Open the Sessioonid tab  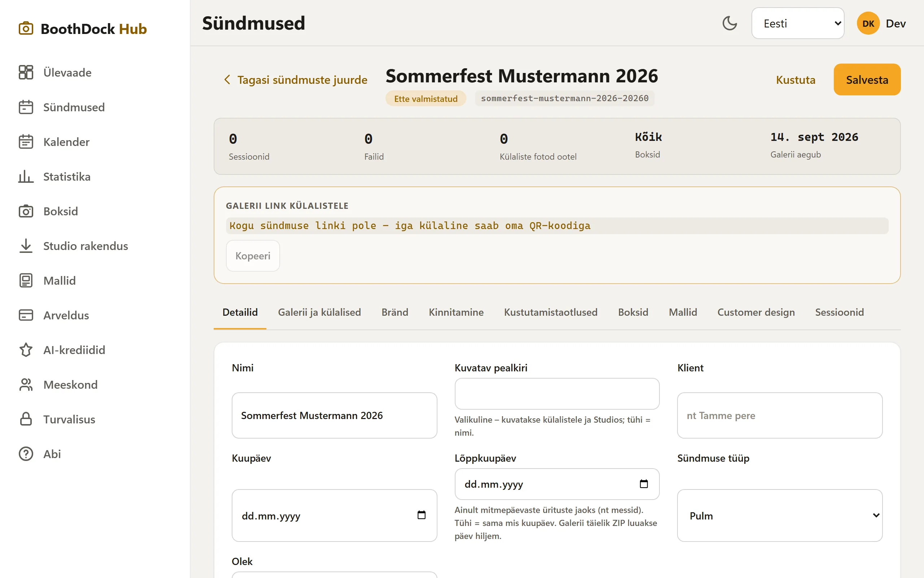tap(839, 312)
